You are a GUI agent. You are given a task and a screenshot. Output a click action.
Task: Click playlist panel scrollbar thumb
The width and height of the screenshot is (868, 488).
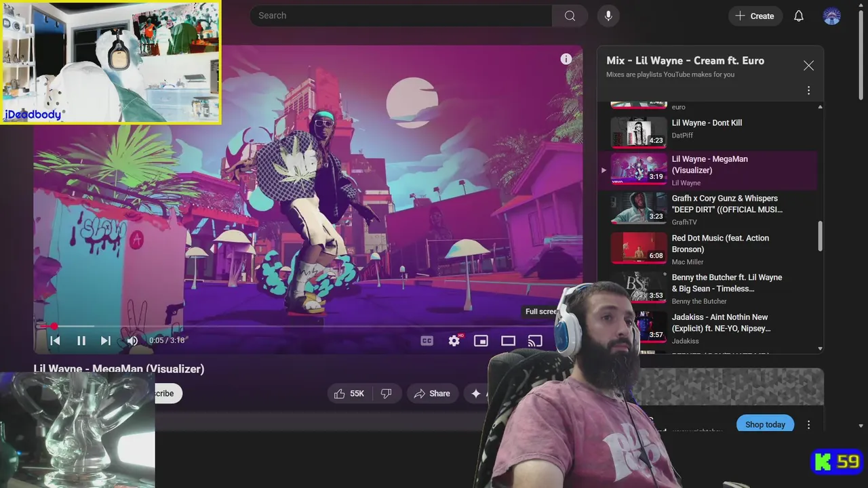click(x=820, y=236)
